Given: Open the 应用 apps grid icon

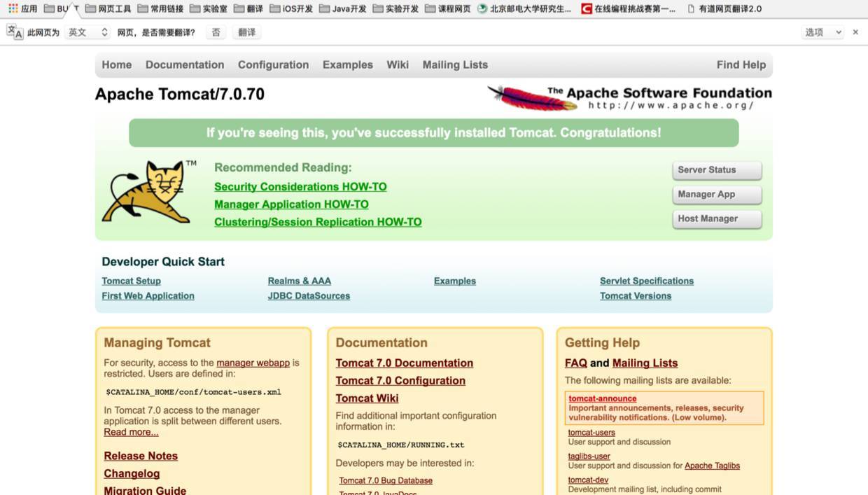Looking at the screenshot, I should click(x=22, y=9).
